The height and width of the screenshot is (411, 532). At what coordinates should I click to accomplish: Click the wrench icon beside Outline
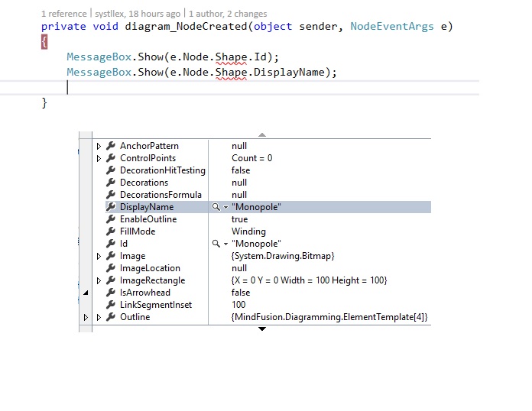click(x=111, y=317)
